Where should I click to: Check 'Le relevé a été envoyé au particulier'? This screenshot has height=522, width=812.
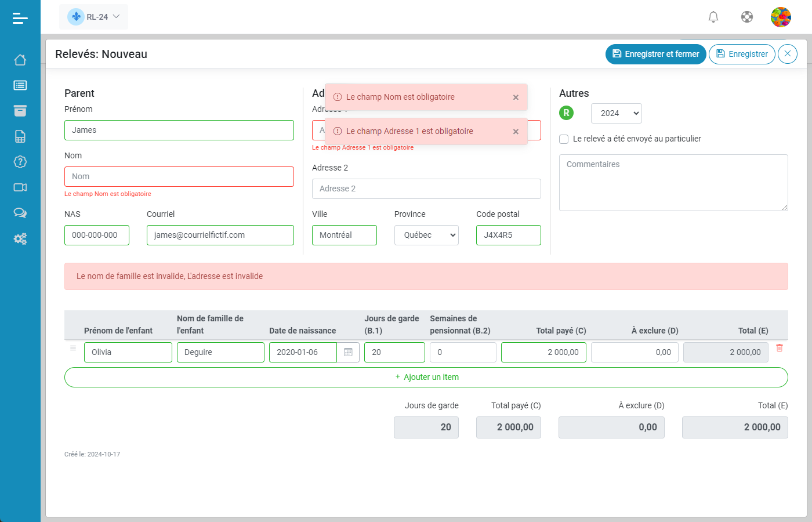click(x=564, y=139)
